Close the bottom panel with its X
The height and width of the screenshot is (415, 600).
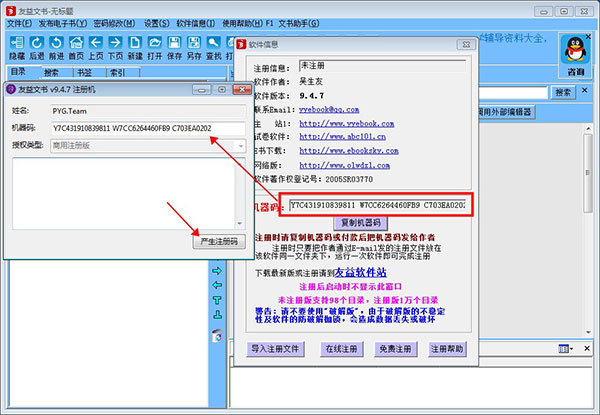587,348
